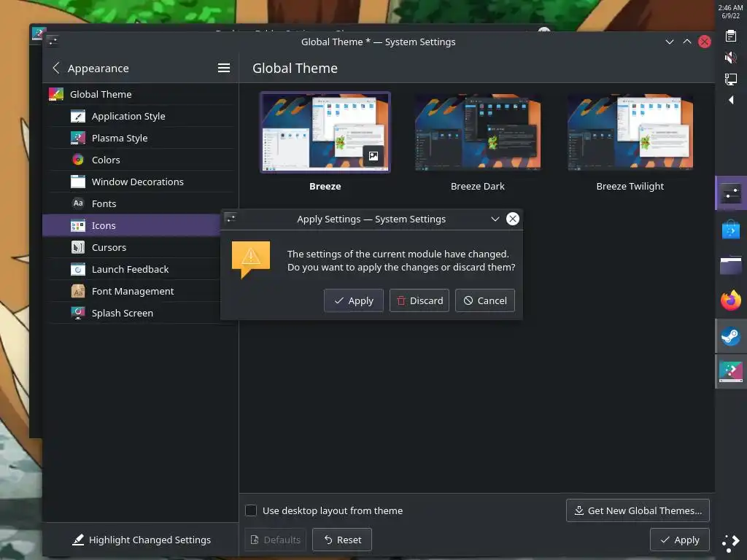Click the Global Theme sidebar icon

tap(56, 94)
